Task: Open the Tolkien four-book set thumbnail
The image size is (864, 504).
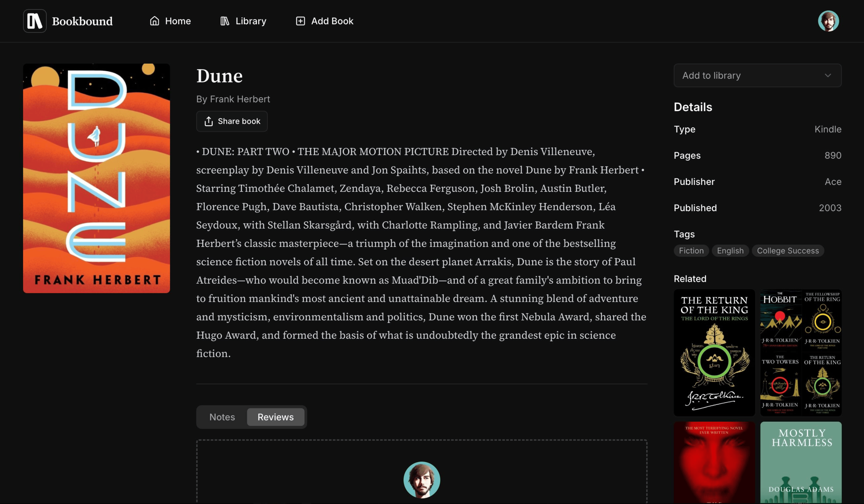Action: [x=801, y=353]
